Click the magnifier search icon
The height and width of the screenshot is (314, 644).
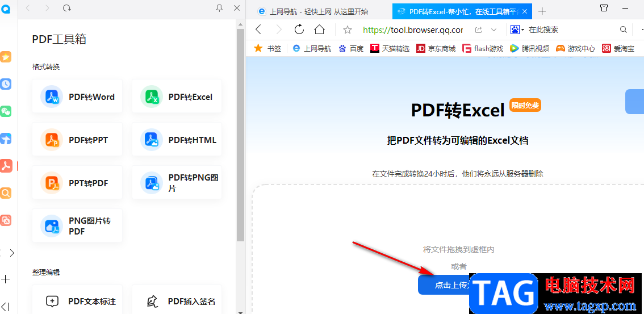click(x=624, y=30)
